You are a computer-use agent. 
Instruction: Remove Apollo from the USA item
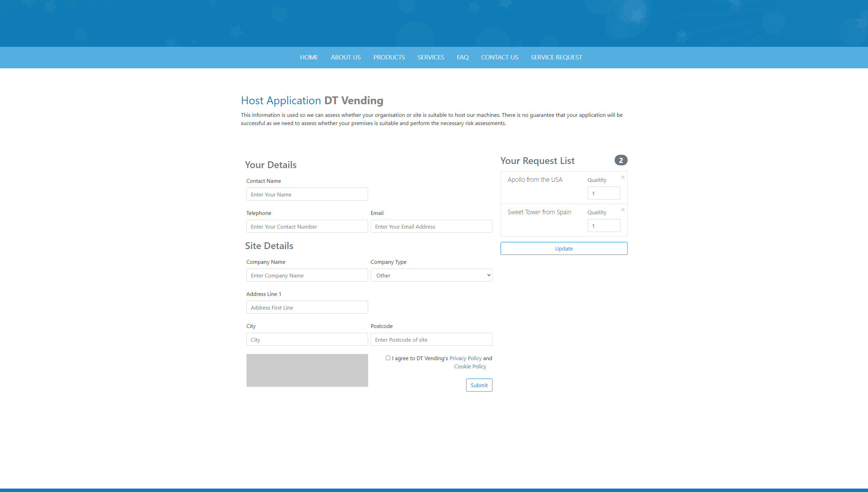(623, 177)
